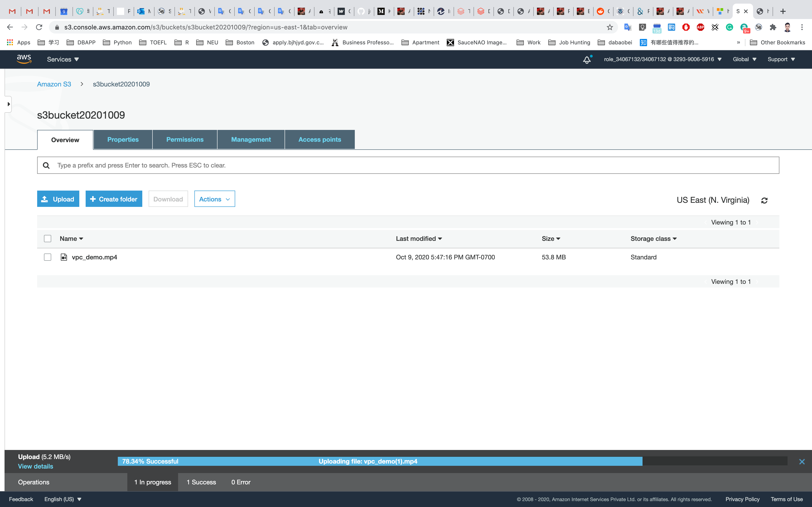Click the AWS logo home icon
The width and height of the screenshot is (812, 507).
(x=24, y=59)
